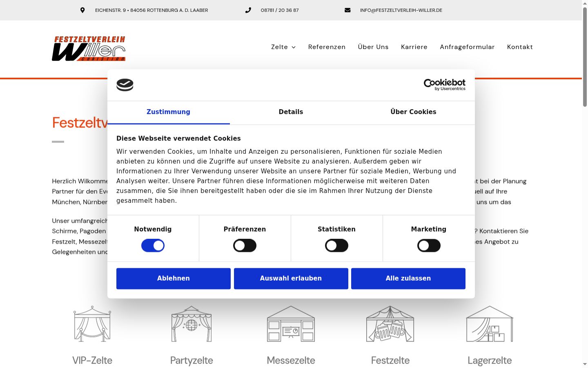Viewport: 588px width, 368px height.
Task: Click the Diese Webseite verwendet Cookies heading
Action: pyautogui.click(x=178, y=139)
